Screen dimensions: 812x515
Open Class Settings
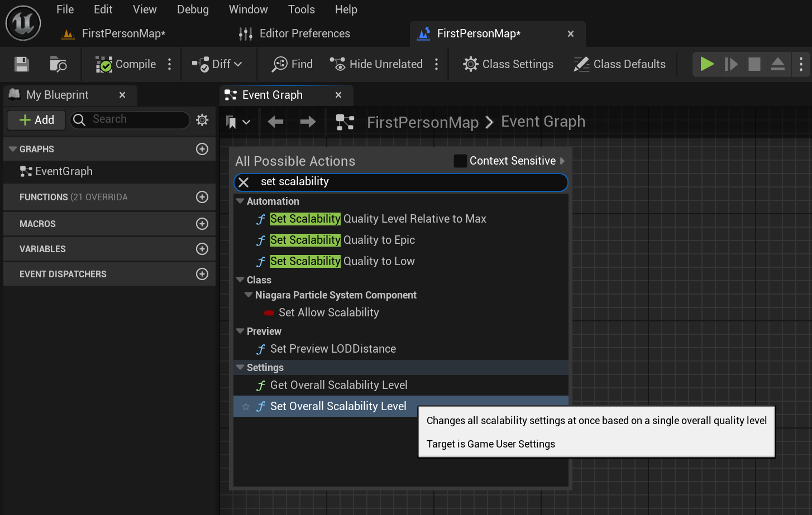click(x=507, y=64)
